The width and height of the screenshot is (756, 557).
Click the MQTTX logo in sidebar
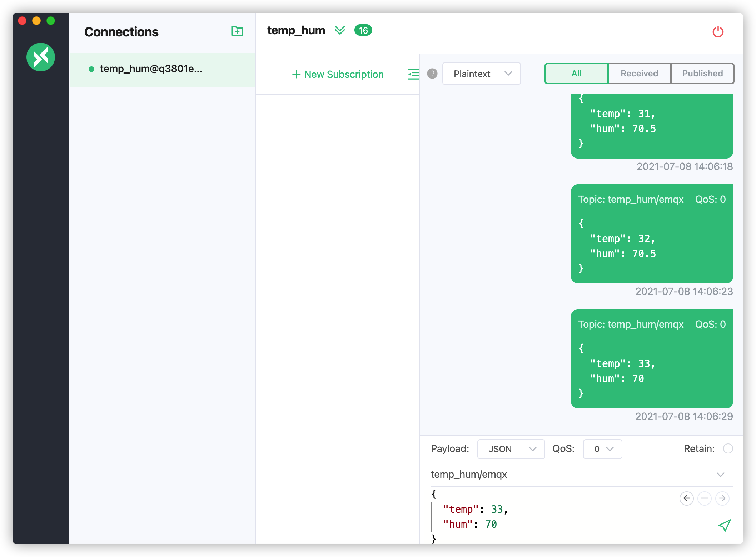click(x=41, y=57)
